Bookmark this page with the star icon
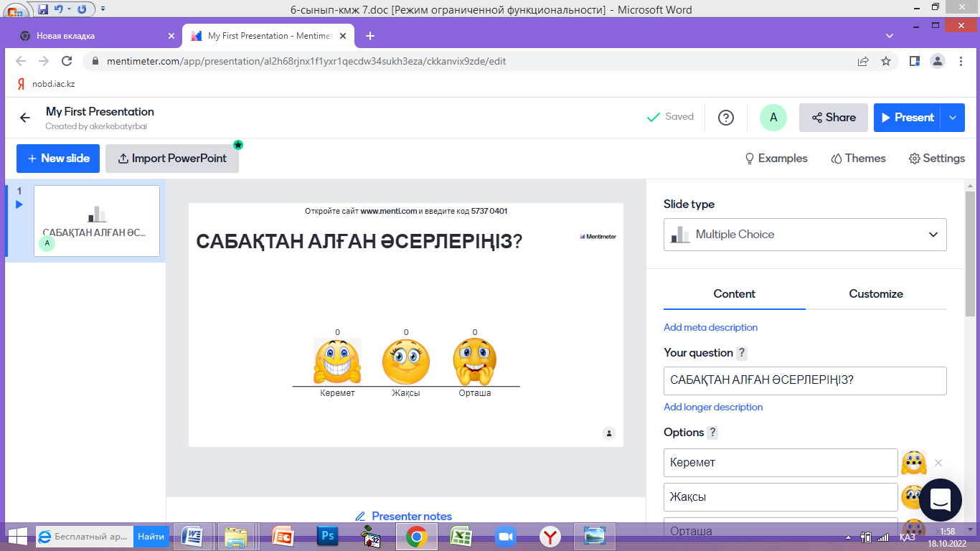 click(x=886, y=61)
